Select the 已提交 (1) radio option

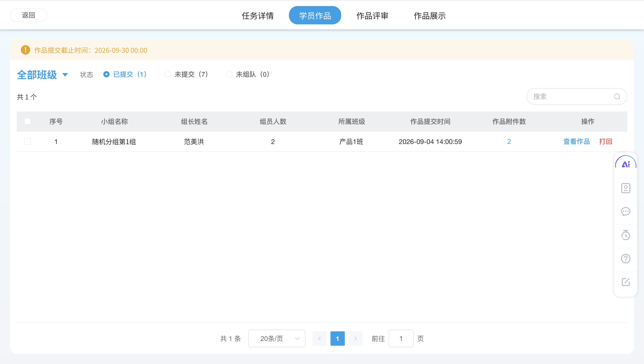[125, 74]
